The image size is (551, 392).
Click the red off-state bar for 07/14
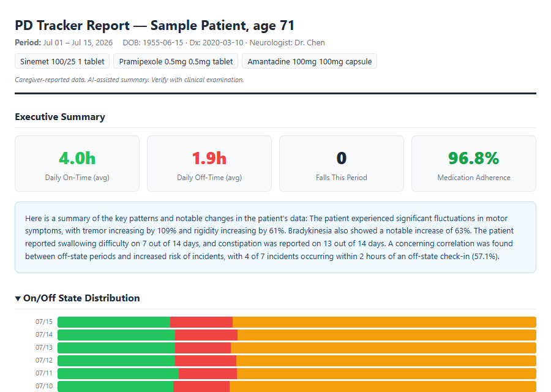coord(206,335)
